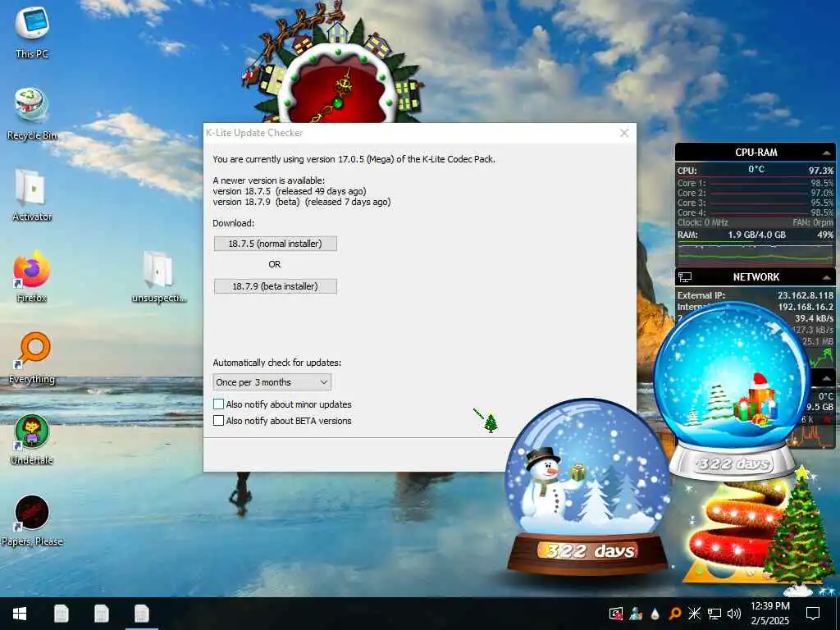Viewport: 840px width, 630px height.
Task: Open the update check frequency dropdown
Action: pos(272,382)
